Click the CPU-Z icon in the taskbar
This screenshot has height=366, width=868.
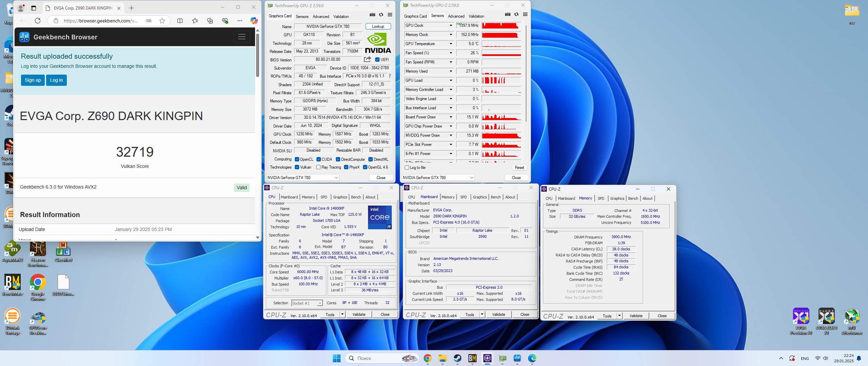pyautogui.click(x=487, y=358)
